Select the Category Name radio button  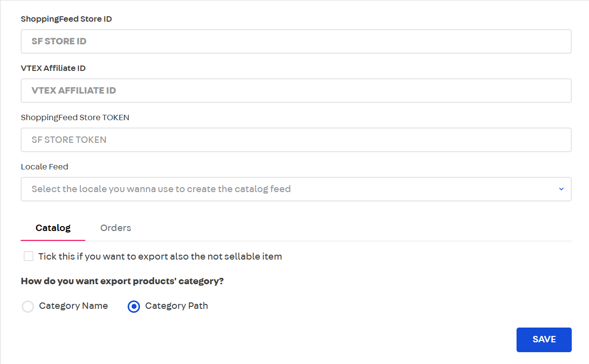(x=28, y=306)
